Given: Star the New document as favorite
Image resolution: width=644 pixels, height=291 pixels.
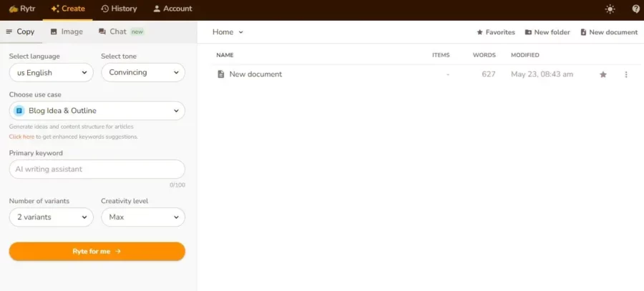Looking at the screenshot, I should [x=602, y=74].
